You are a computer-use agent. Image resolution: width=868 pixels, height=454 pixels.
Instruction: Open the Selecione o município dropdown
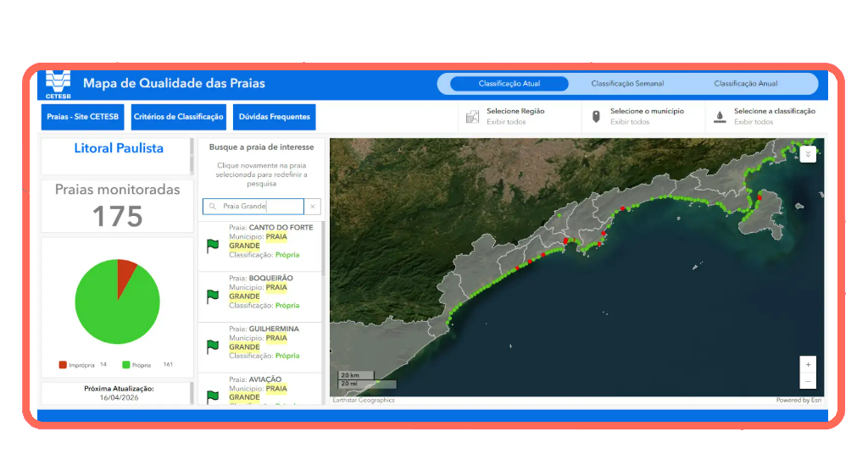click(x=643, y=116)
